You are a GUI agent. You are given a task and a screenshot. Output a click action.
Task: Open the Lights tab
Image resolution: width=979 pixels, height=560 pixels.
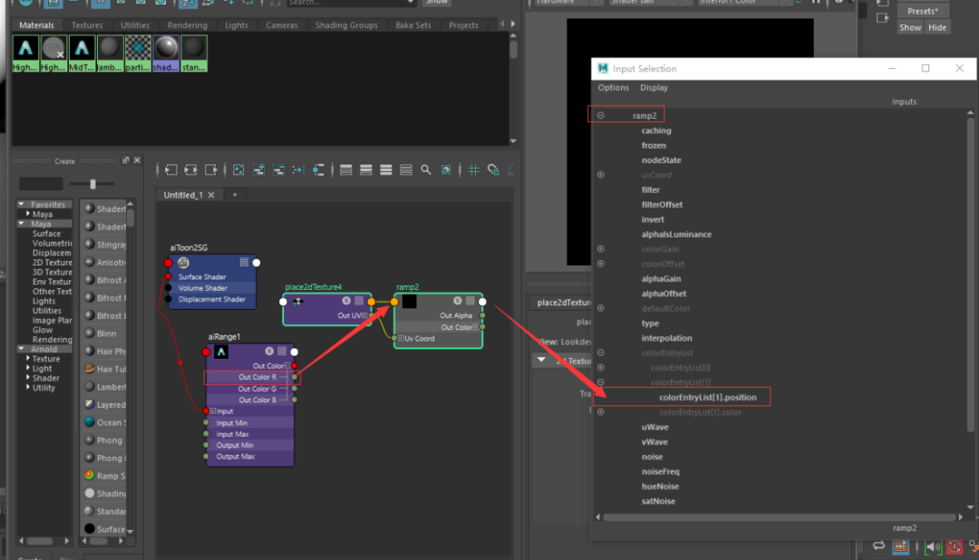pos(236,25)
